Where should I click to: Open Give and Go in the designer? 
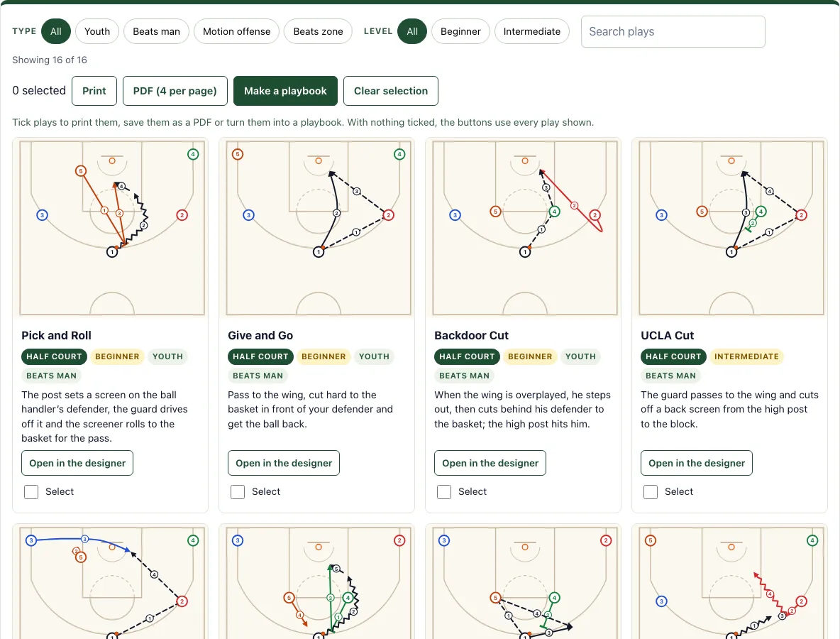click(x=283, y=463)
